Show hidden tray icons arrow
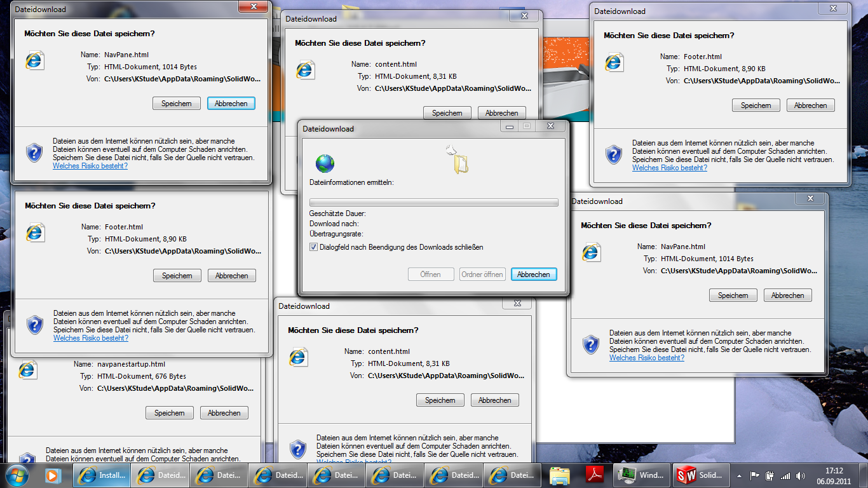 tap(739, 475)
